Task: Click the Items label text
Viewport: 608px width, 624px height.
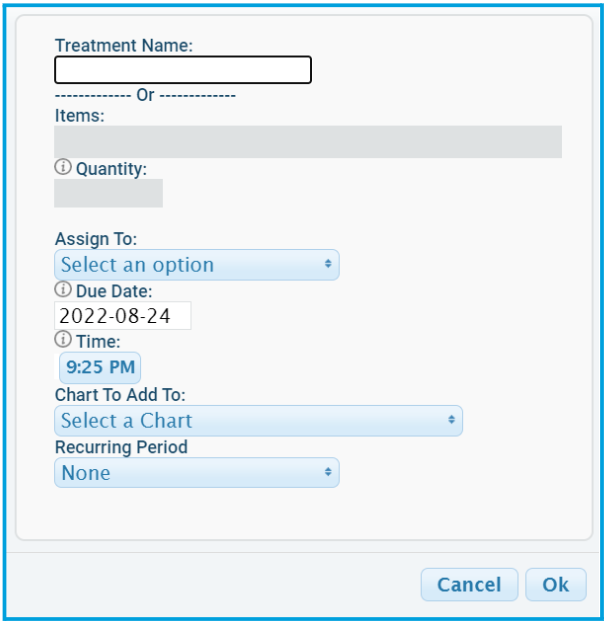Action: (80, 116)
